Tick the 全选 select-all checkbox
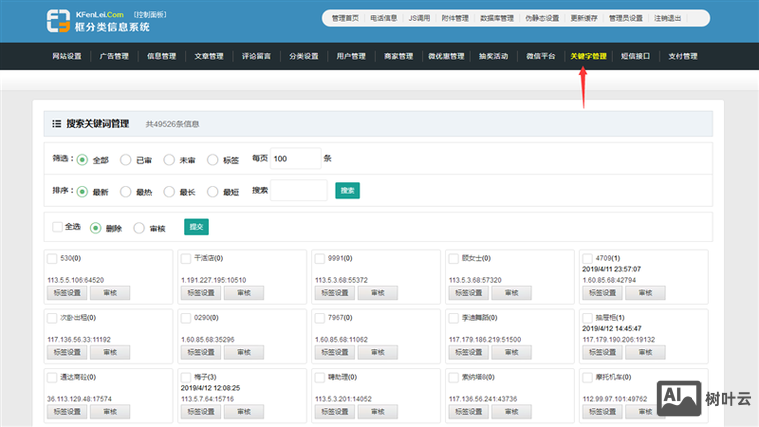Image resolution: width=759 pixels, height=427 pixels. [58, 227]
